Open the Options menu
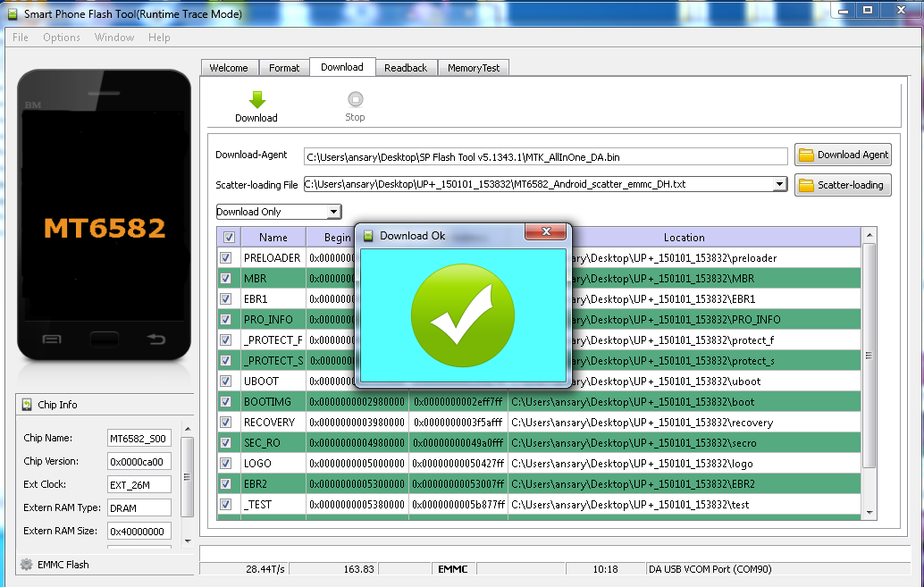 (x=62, y=38)
